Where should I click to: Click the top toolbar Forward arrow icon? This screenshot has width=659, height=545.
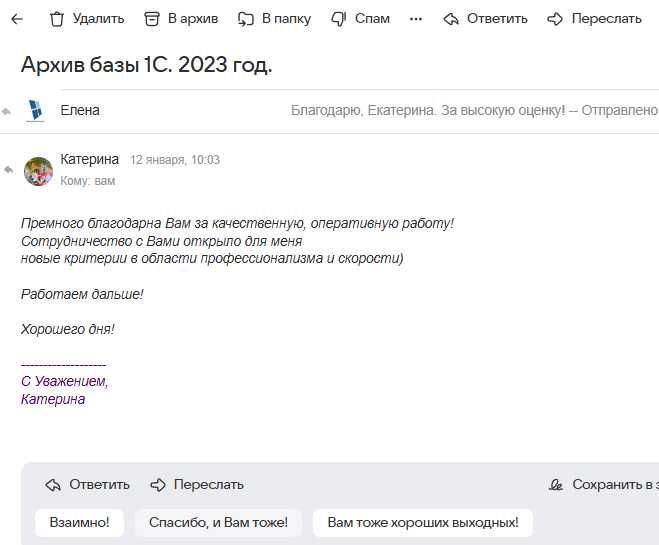click(x=555, y=19)
